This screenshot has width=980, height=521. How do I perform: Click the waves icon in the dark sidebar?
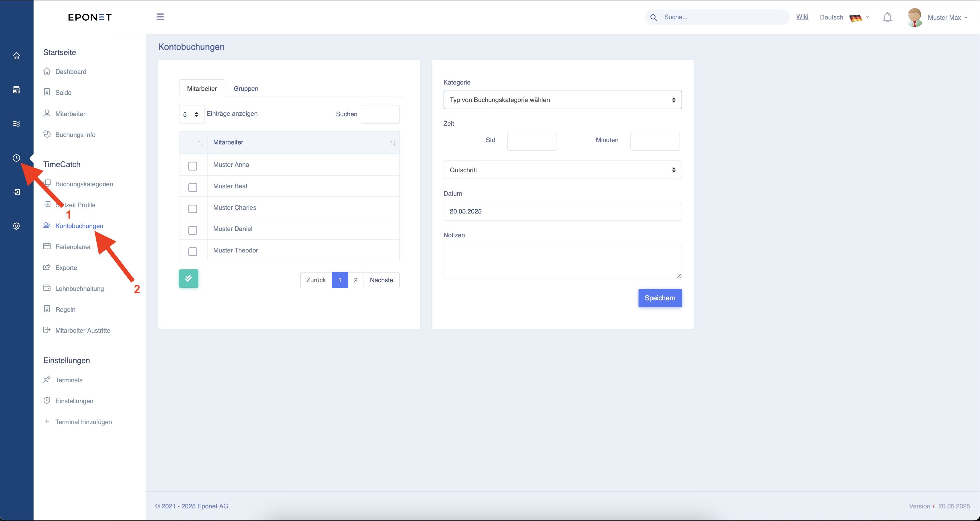click(x=16, y=124)
